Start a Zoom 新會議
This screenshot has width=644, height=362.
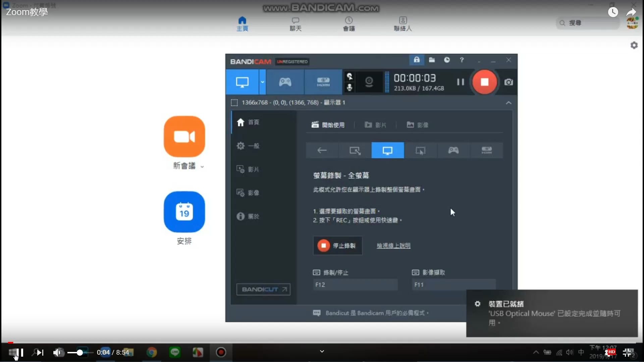click(x=184, y=136)
